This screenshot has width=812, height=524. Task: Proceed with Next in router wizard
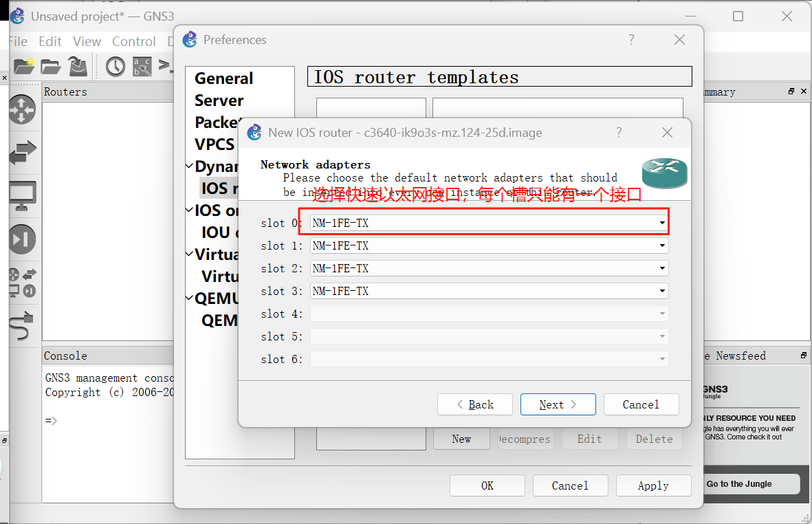[x=558, y=404]
